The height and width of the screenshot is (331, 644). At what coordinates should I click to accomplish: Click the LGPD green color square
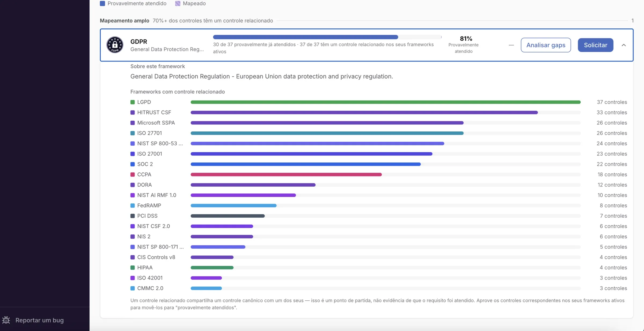133,102
